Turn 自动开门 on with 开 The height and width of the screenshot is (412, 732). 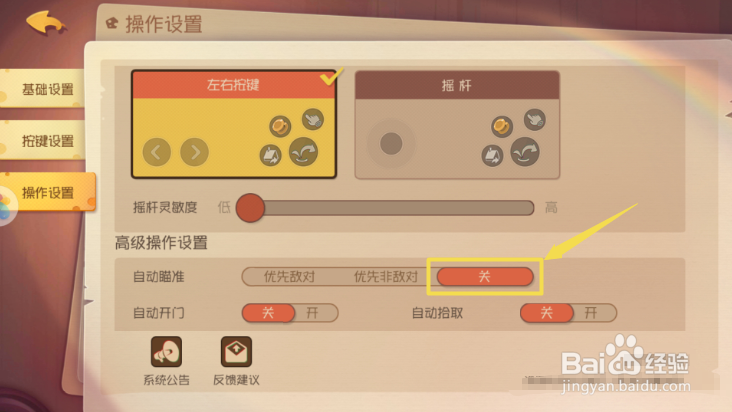pyautogui.click(x=313, y=313)
